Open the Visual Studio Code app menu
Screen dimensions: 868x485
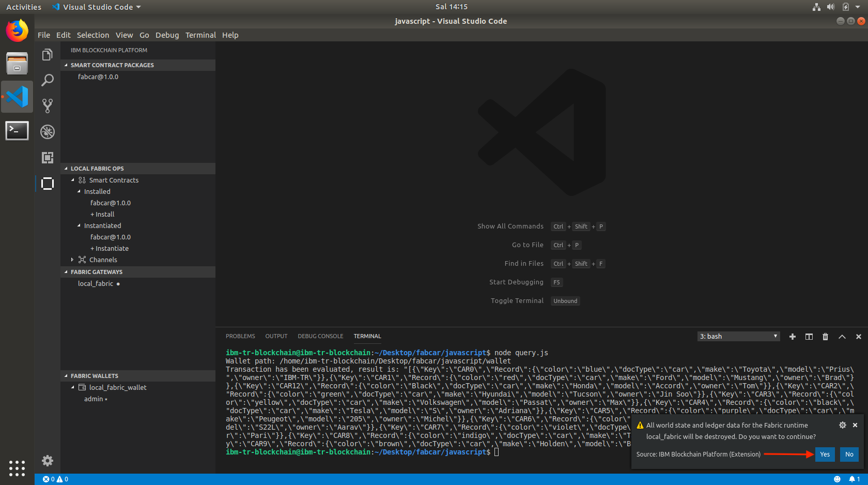(x=97, y=7)
